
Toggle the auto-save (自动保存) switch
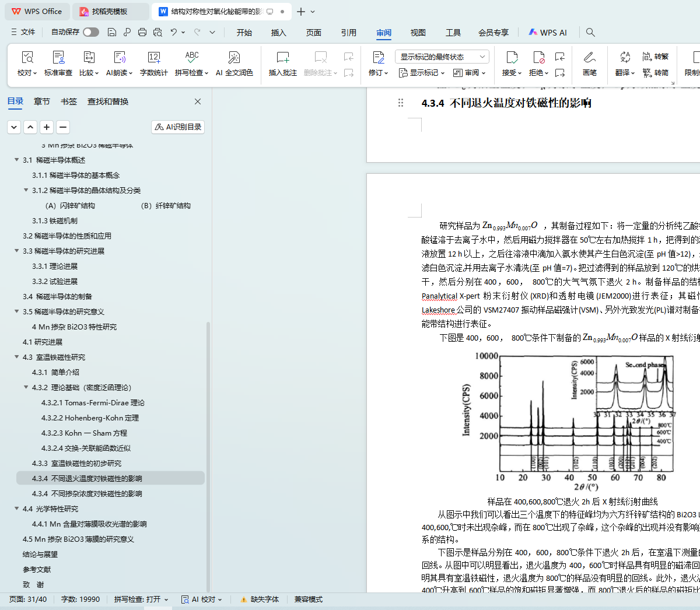pyautogui.click(x=91, y=32)
